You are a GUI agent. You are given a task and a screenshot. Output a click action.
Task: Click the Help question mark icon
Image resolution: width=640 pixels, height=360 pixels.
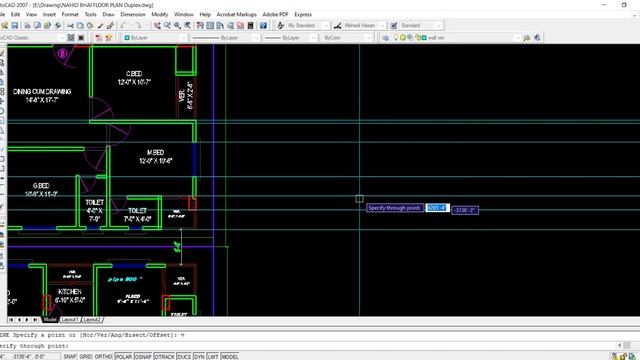point(263,25)
